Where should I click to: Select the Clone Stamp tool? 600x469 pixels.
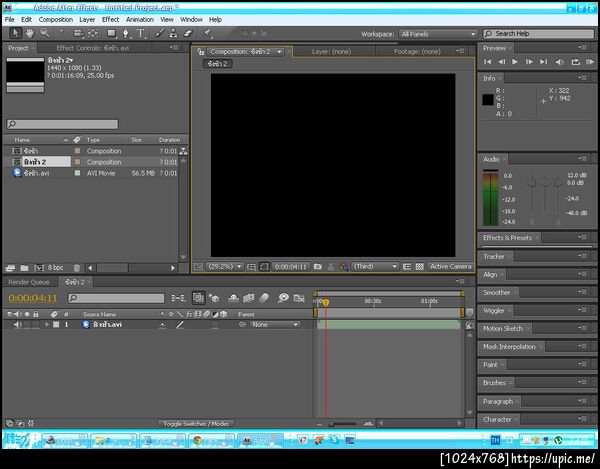173,33
